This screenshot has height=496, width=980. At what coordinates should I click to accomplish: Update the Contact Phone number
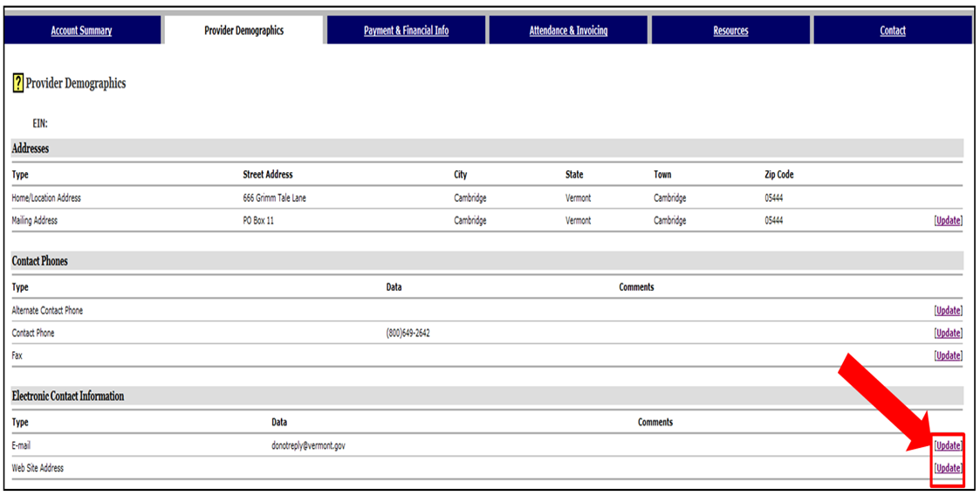(948, 333)
